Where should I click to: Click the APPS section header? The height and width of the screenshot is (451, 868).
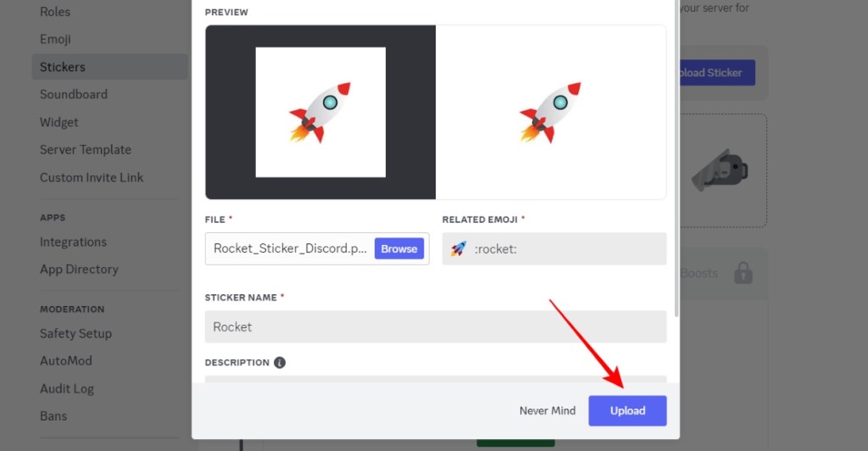click(53, 218)
